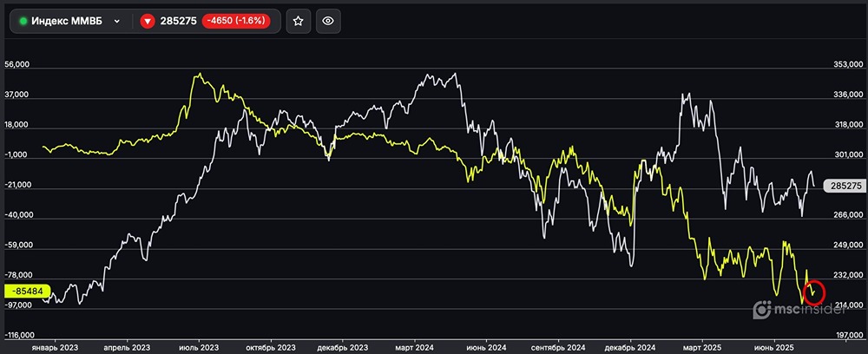The width and height of the screenshot is (868, 354).
Task: Click the 336,000 right axis value
Action: (848, 95)
